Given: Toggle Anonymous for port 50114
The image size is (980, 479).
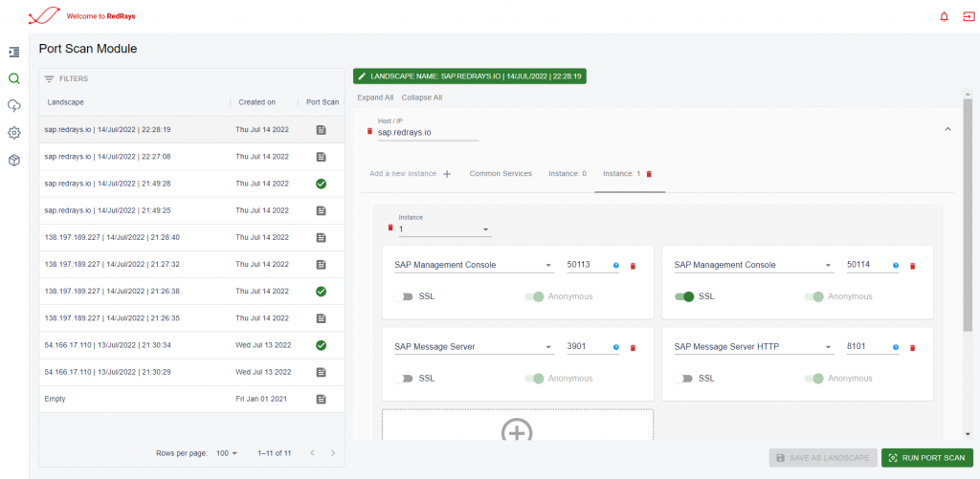Looking at the screenshot, I should click(814, 296).
